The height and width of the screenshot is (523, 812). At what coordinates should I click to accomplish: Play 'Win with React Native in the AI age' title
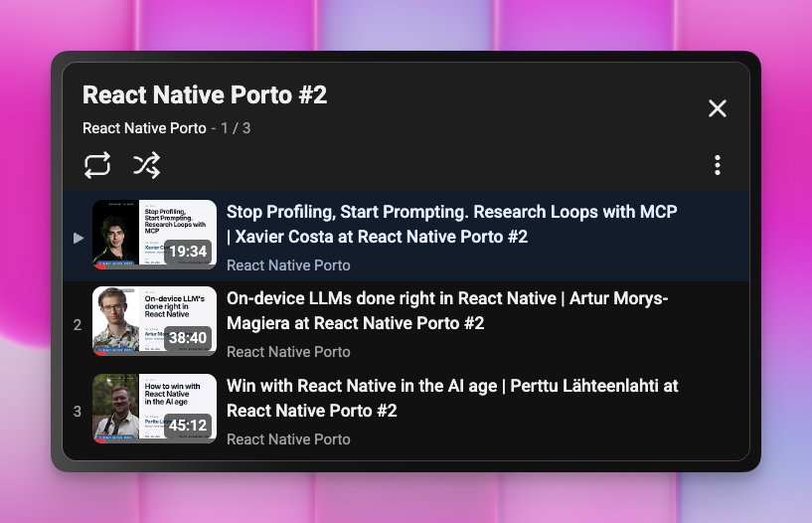(452, 398)
